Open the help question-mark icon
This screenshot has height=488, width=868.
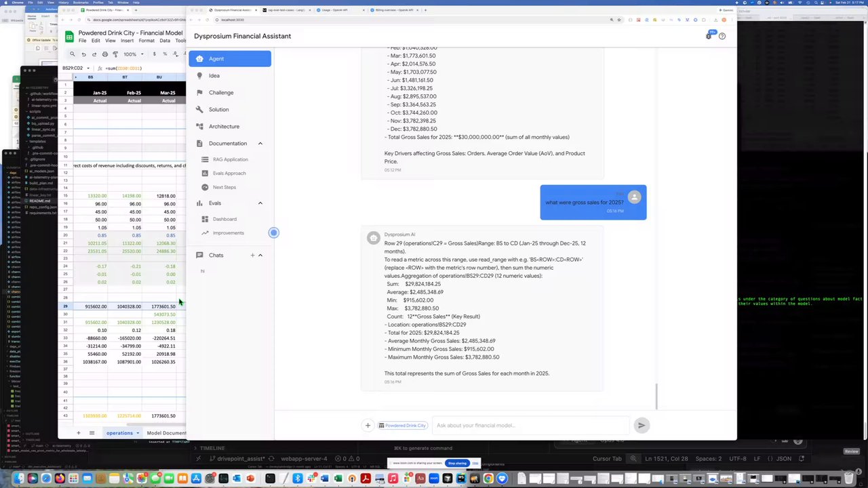click(722, 36)
